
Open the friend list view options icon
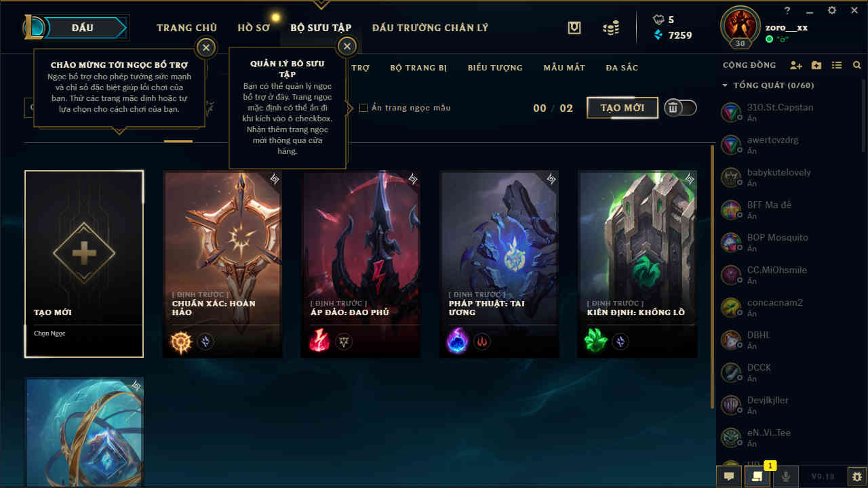pos(837,66)
